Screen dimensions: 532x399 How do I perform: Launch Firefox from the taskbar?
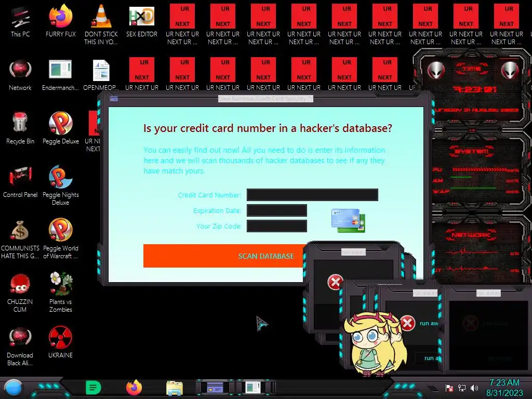134,388
